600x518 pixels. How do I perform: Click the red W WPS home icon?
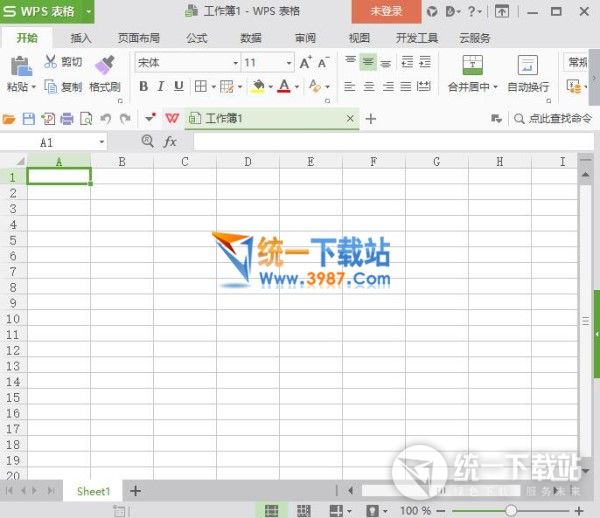pos(172,119)
